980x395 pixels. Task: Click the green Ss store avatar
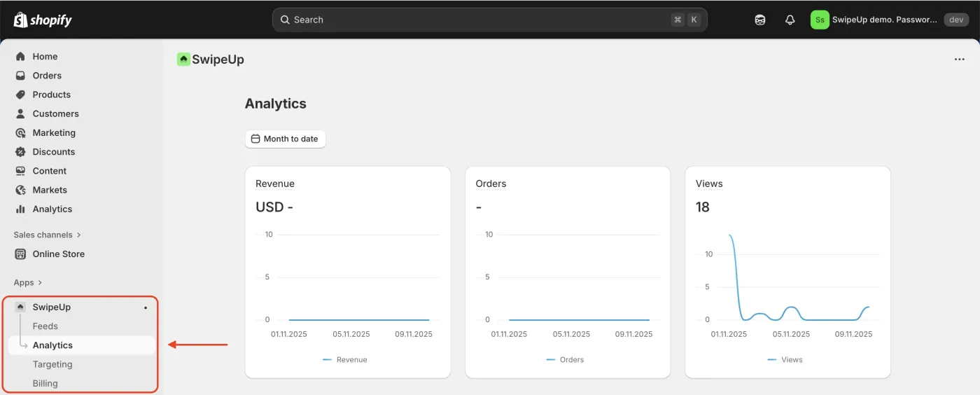(820, 20)
